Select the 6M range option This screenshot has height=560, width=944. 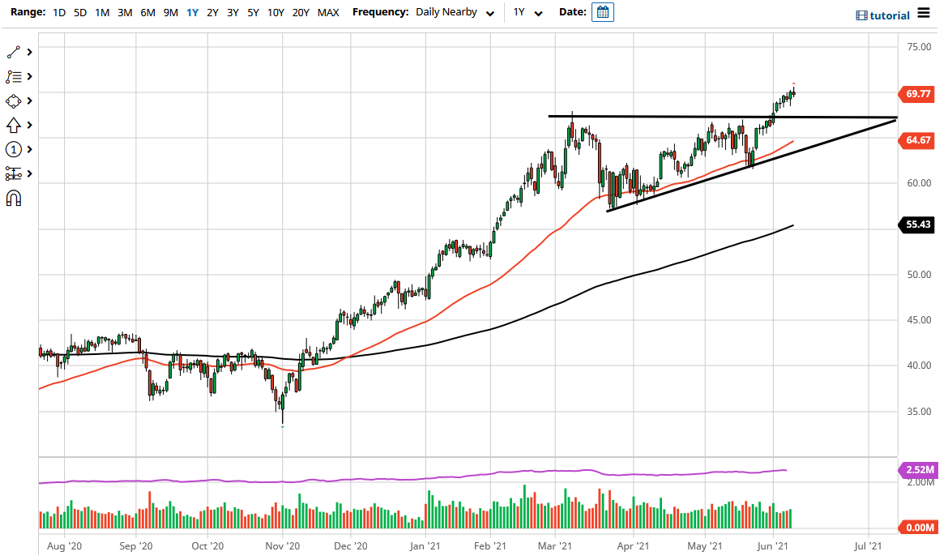point(147,12)
